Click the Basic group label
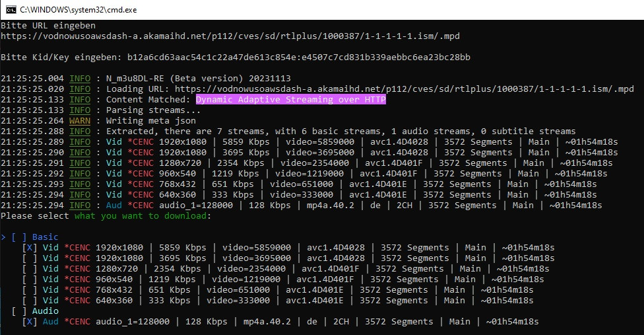This screenshot has width=644, height=335. (x=45, y=237)
